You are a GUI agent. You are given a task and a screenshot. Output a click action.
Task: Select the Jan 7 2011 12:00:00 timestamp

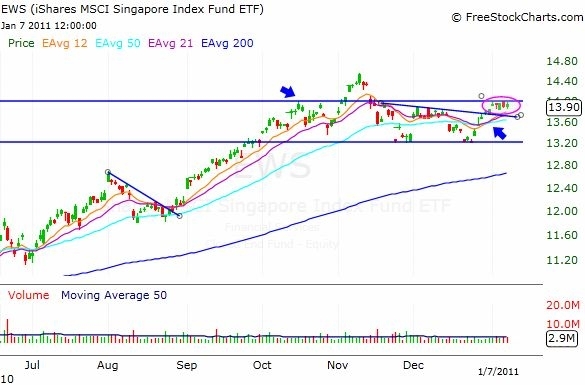pyautogui.click(x=49, y=26)
